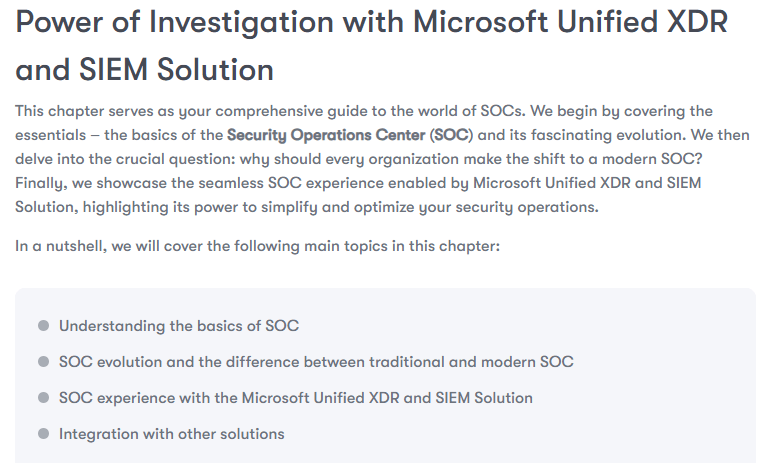Click the 'In a nutshell' sentence
This screenshot has height=463, width=757.
click(x=257, y=246)
